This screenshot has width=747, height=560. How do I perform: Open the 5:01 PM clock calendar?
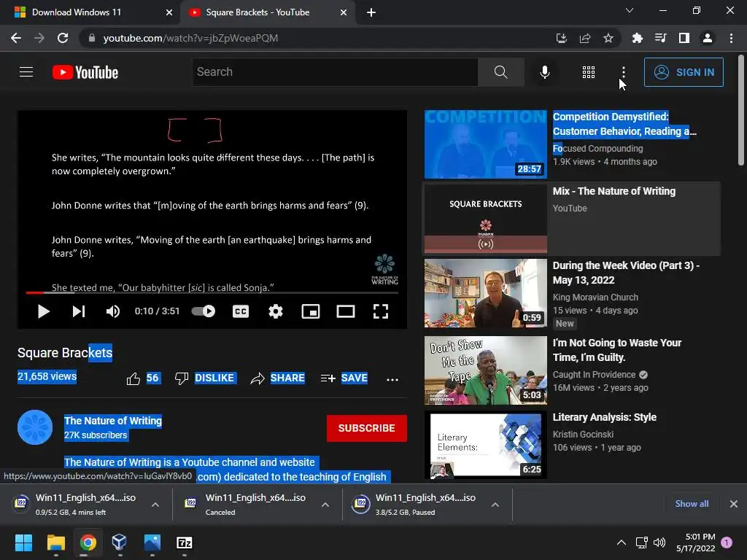tap(695, 542)
